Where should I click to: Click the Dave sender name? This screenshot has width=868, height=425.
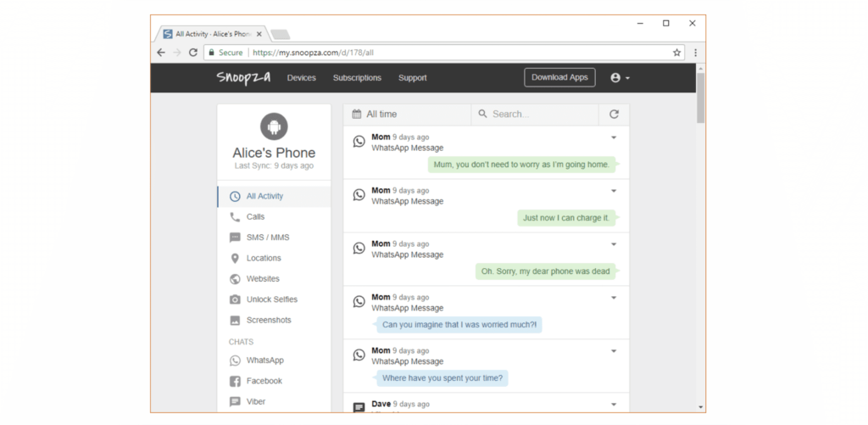tap(381, 404)
